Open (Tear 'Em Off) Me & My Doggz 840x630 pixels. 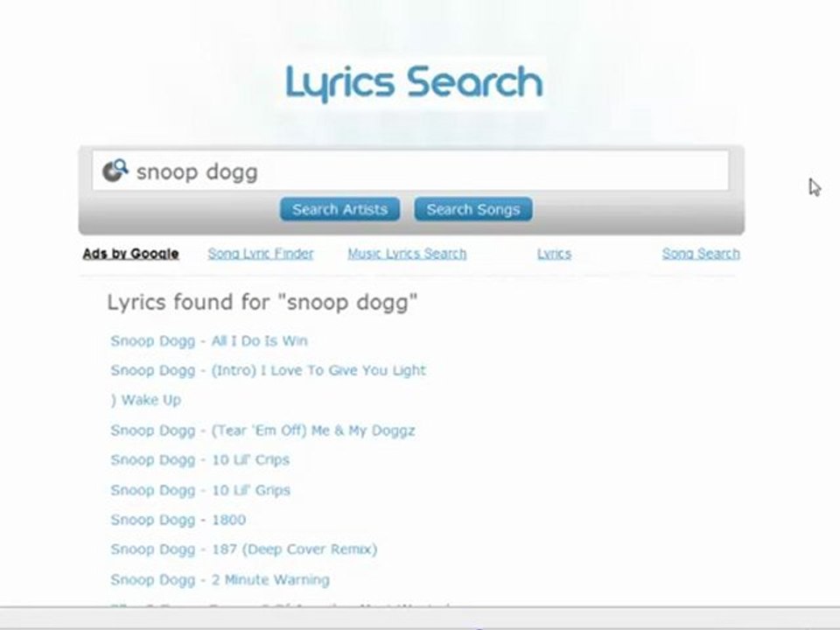(x=262, y=430)
